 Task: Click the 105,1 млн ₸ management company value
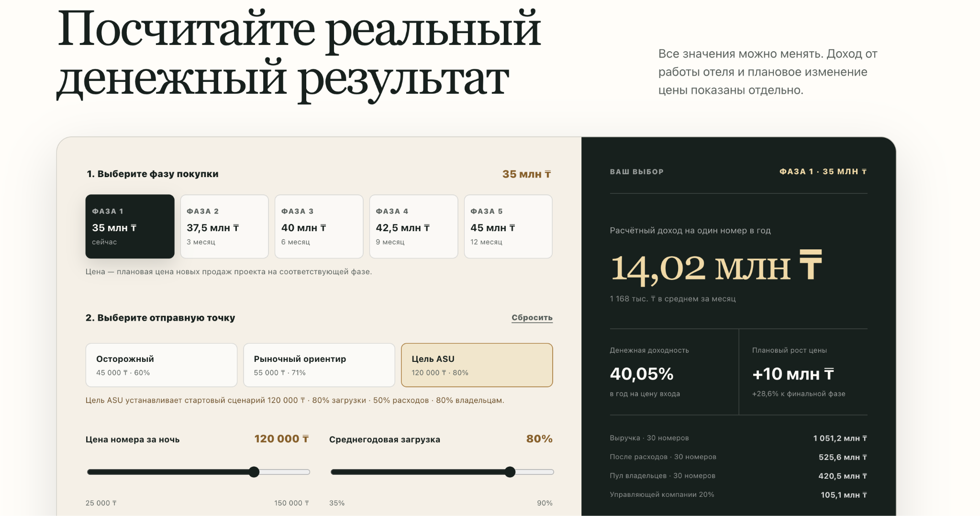844,495
